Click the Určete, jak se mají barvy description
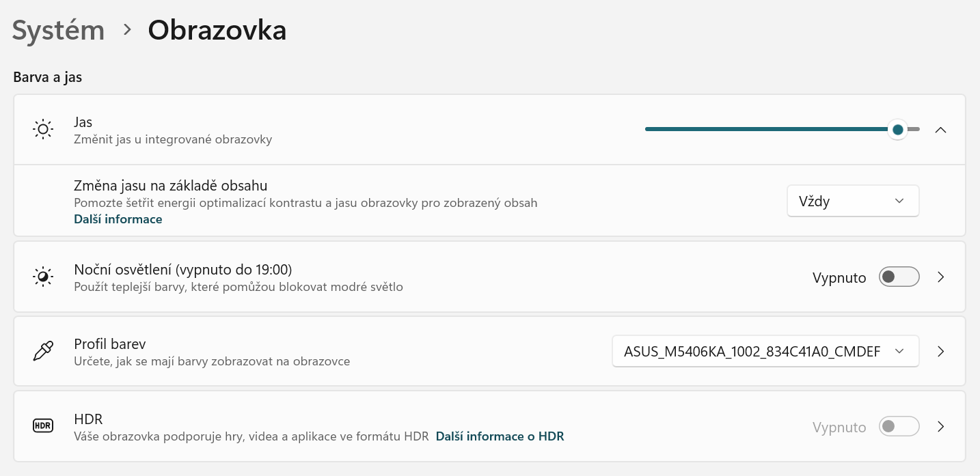 pos(212,361)
